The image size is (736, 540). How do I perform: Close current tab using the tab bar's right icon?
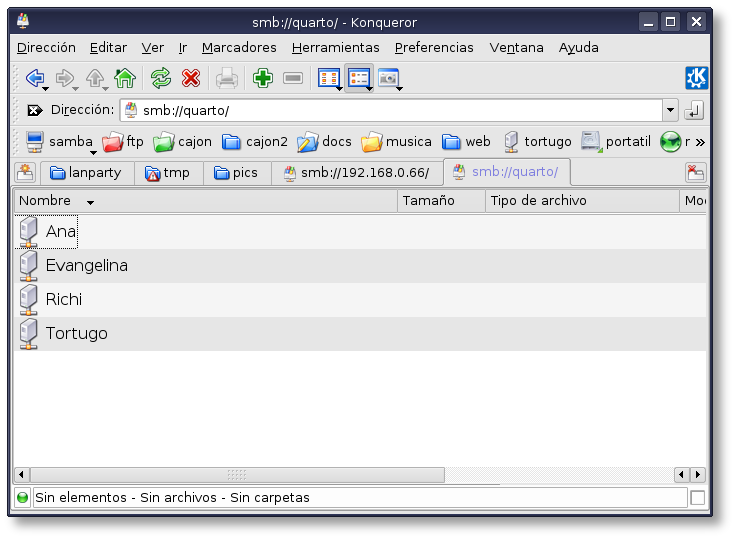click(695, 173)
